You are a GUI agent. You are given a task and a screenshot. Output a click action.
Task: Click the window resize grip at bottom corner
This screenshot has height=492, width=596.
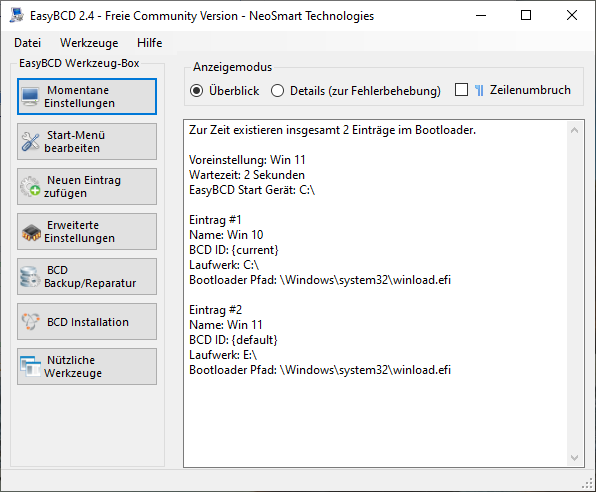(x=588, y=484)
